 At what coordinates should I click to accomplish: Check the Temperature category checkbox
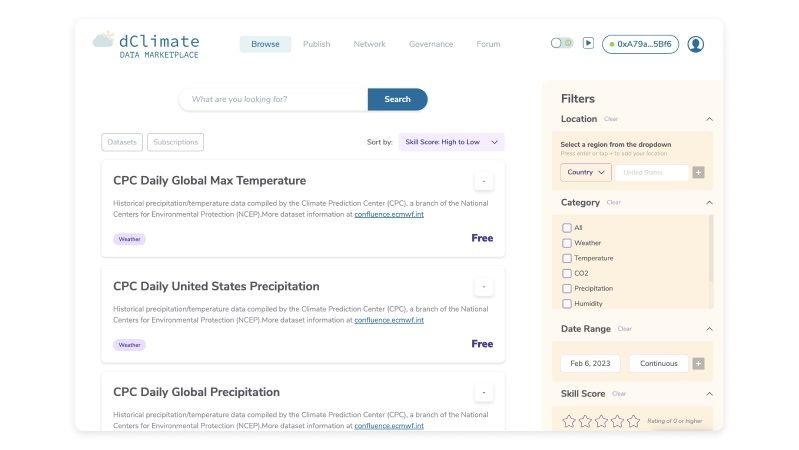[567, 258]
